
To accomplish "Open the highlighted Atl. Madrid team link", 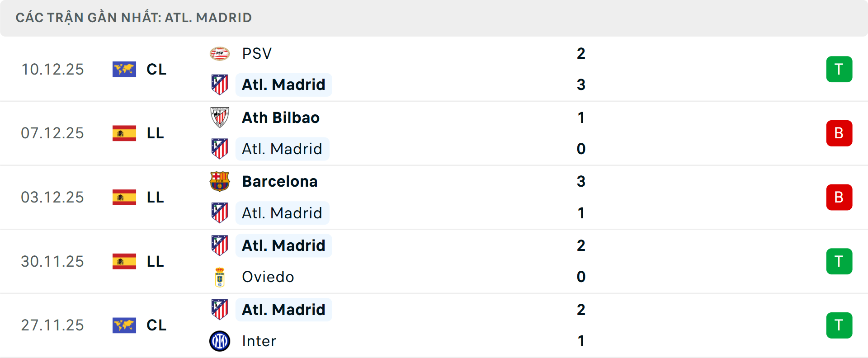I will (283, 85).
